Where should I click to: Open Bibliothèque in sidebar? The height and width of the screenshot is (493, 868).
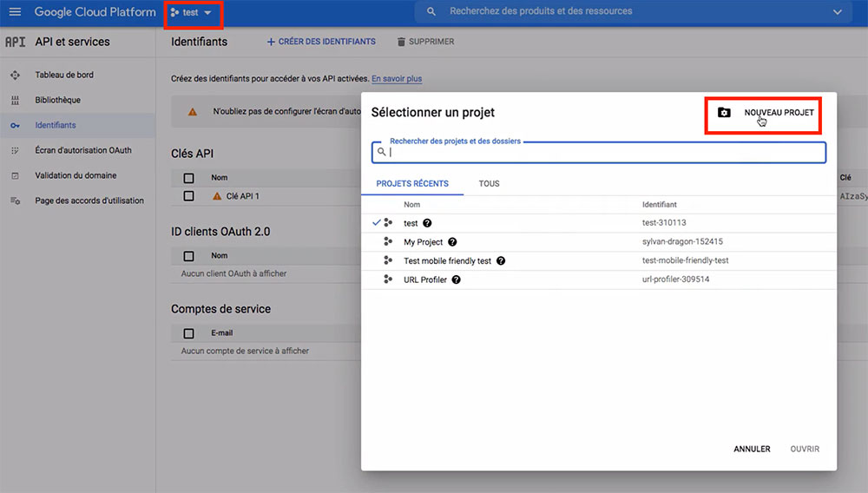tap(57, 100)
